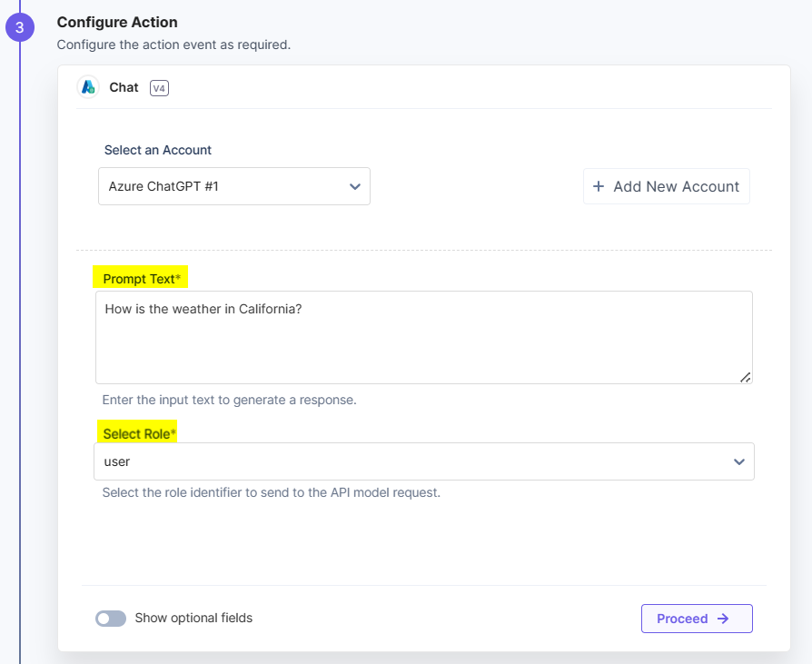812x664 pixels.
Task: Click the Add New Account button text
Action: [676, 186]
